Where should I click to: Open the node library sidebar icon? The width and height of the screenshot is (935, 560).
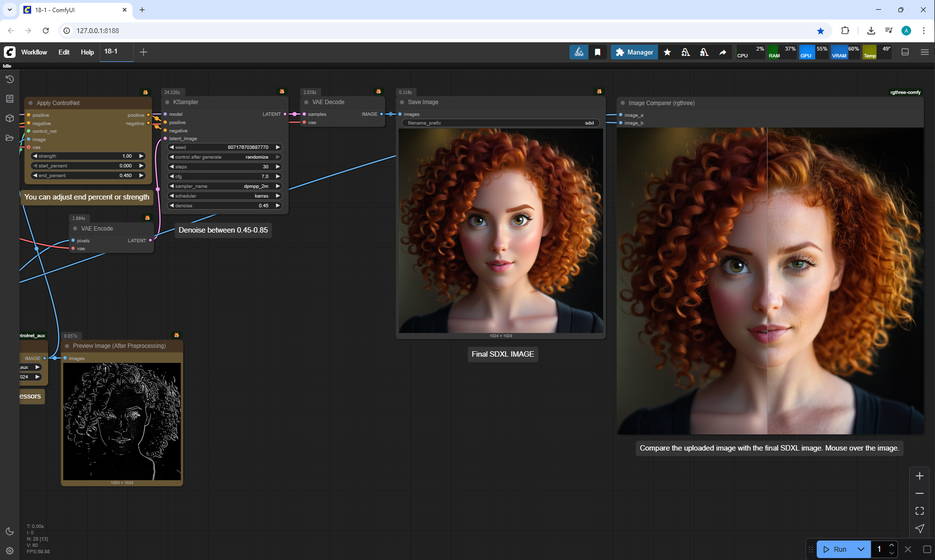pos(10,99)
